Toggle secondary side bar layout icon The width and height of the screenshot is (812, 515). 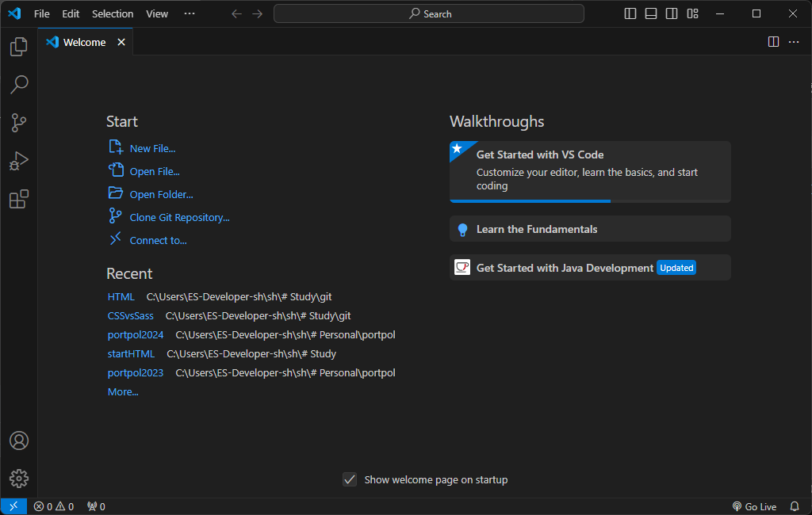[x=672, y=13]
